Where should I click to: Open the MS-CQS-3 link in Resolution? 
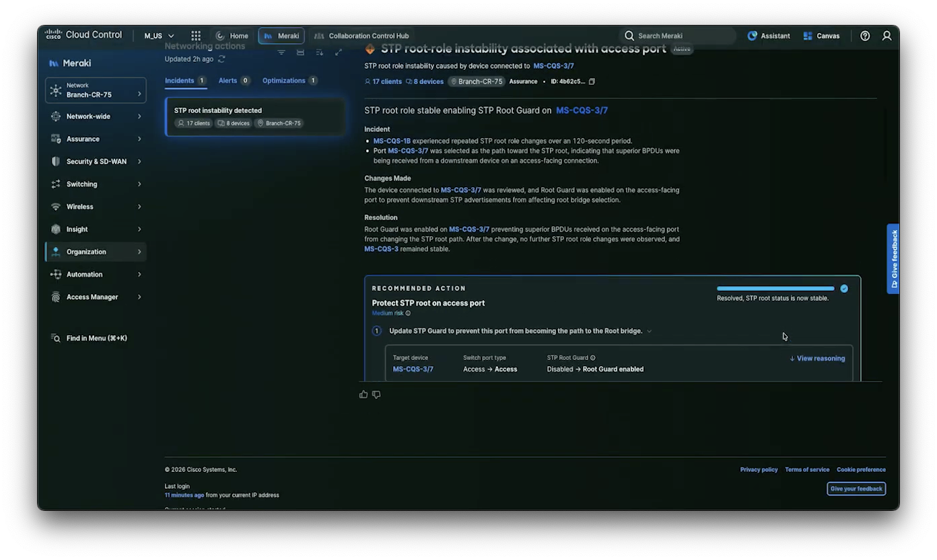pos(381,249)
